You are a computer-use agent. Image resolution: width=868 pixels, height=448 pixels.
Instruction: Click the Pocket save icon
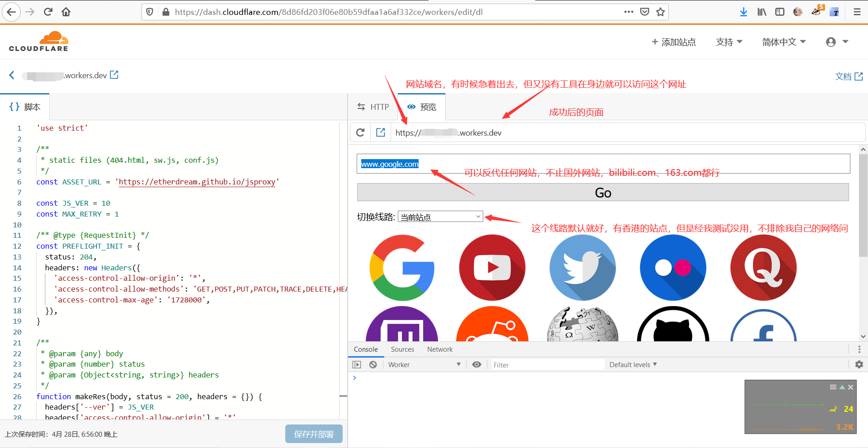tap(645, 12)
